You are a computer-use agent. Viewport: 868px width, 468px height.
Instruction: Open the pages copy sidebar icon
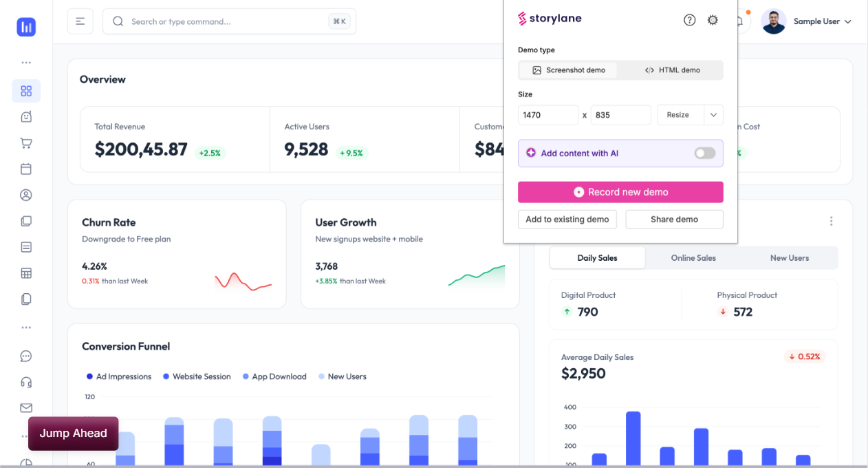pos(26,299)
